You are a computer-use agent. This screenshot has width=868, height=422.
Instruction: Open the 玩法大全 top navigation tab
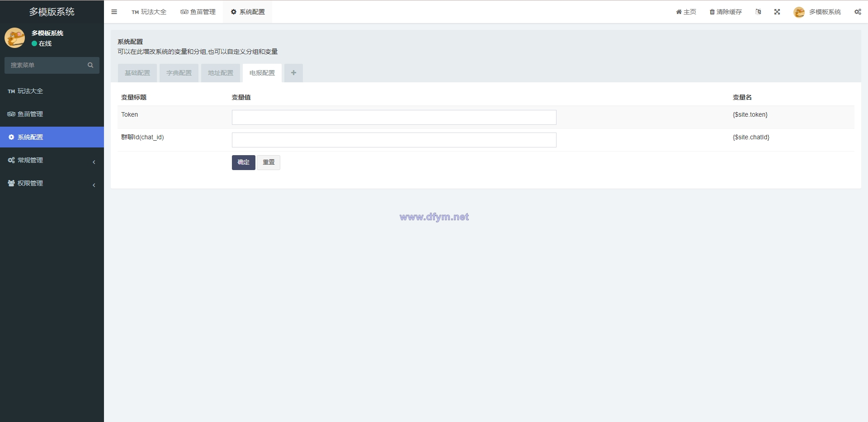pos(149,12)
